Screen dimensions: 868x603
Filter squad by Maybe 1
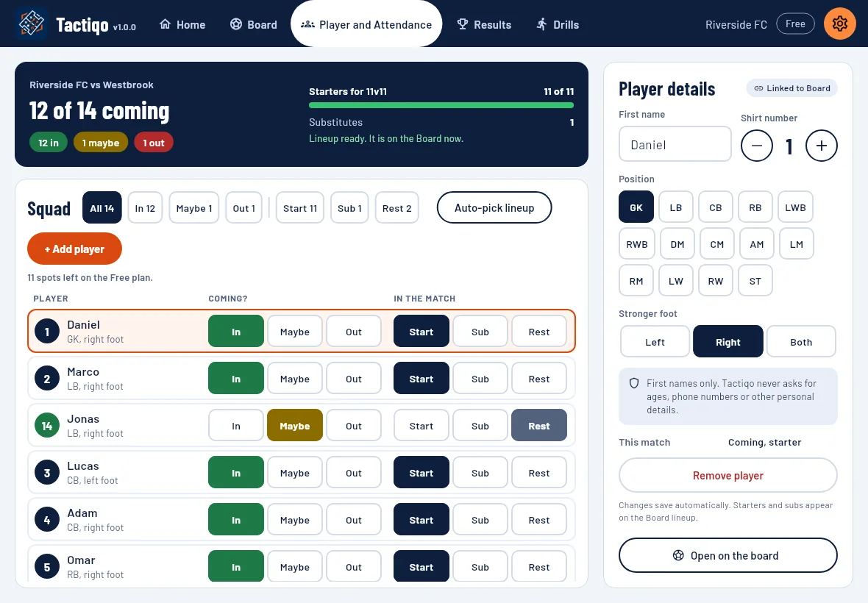[x=193, y=208]
